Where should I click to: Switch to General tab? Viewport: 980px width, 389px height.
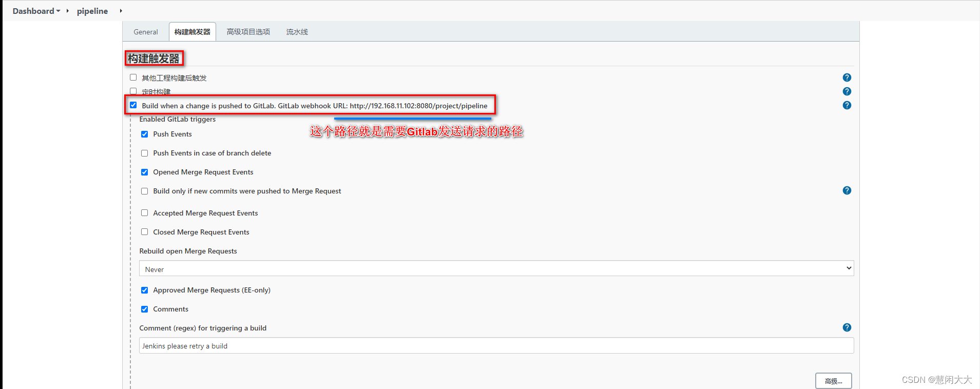click(146, 32)
